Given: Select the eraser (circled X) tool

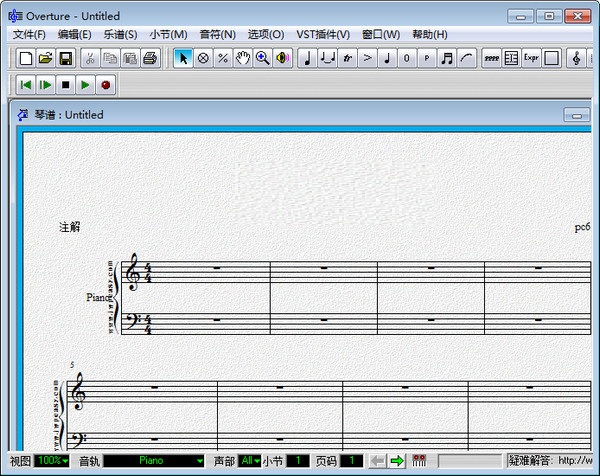Looking at the screenshot, I should click(203, 59).
